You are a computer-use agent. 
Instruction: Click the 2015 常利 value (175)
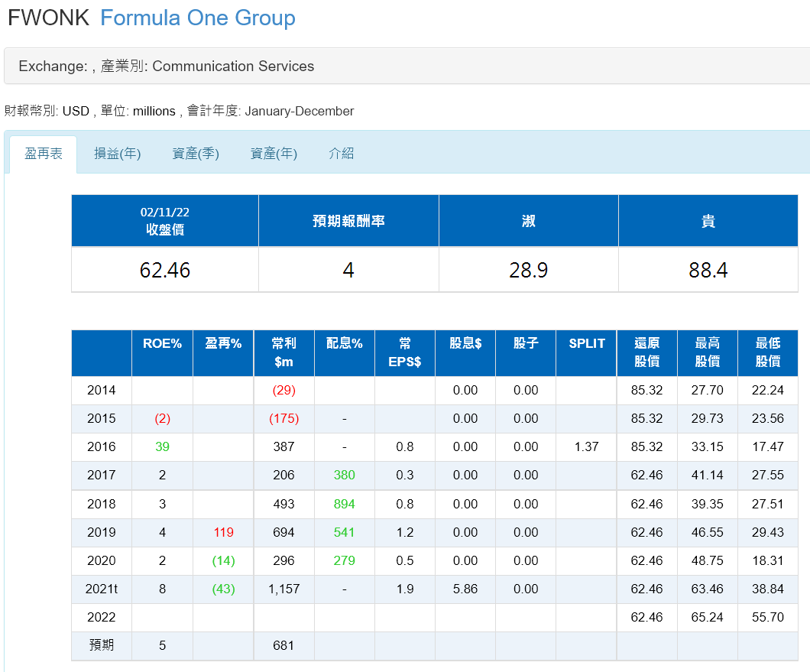coord(283,419)
